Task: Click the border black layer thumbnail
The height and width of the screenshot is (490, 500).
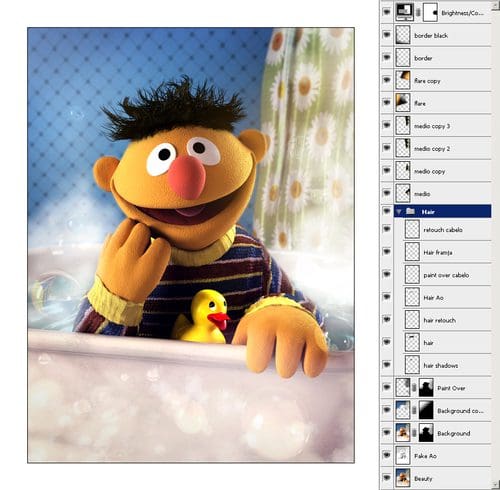Action: (403, 35)
